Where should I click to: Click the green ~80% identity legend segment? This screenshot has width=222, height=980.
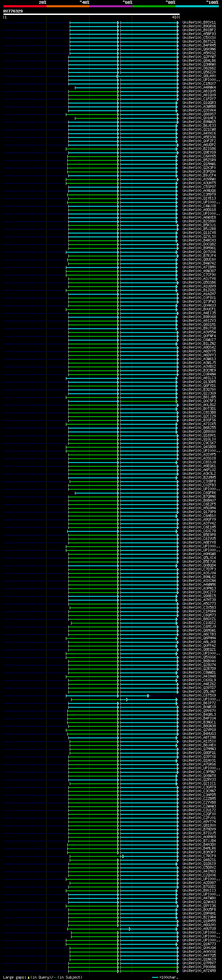[x=154, y=6]
